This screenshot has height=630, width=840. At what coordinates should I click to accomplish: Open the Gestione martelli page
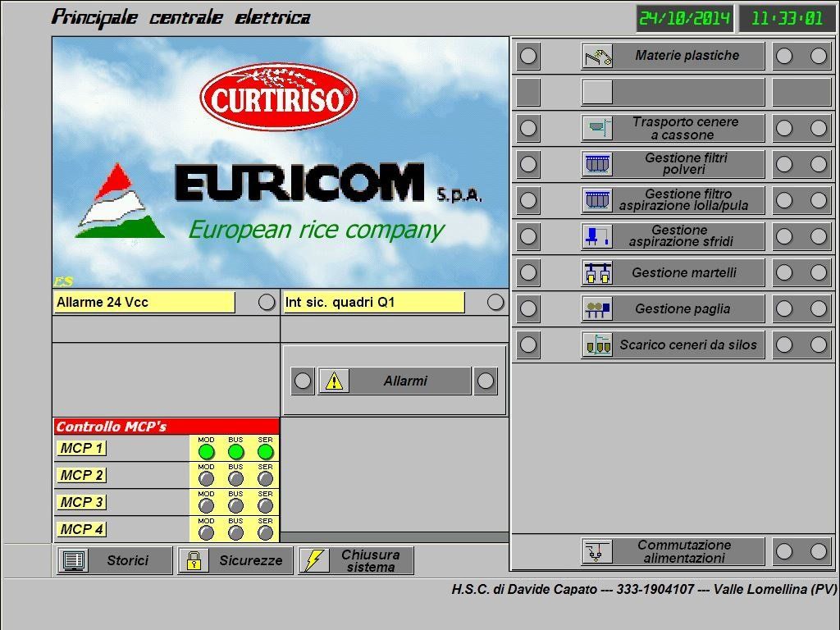pos(673,272)
